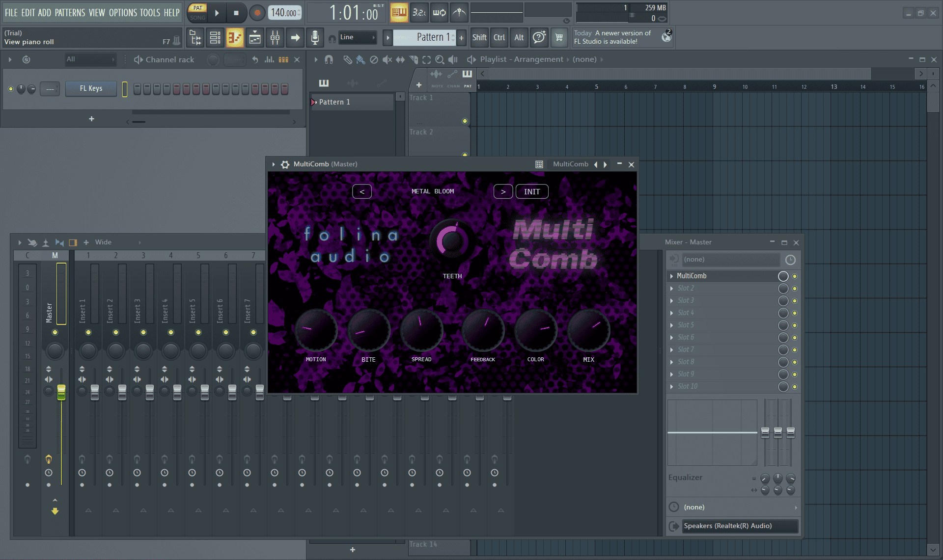Viewport: 943px width, 560px height.
Task: Open the TOOLS menu
Action: tap(150, 13)
